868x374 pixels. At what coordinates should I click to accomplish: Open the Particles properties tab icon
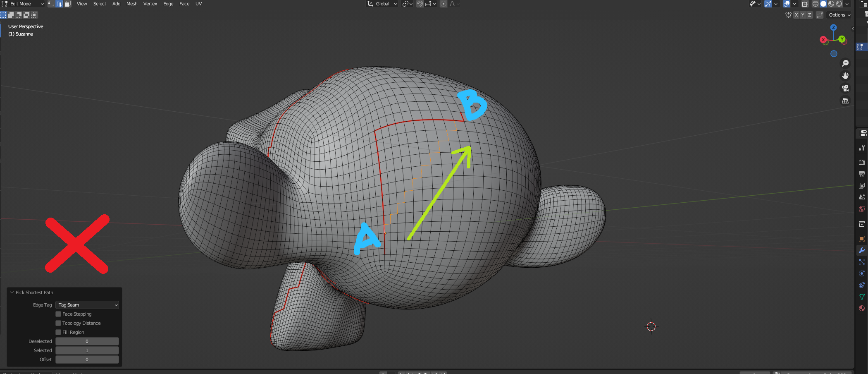click(862, 262)
